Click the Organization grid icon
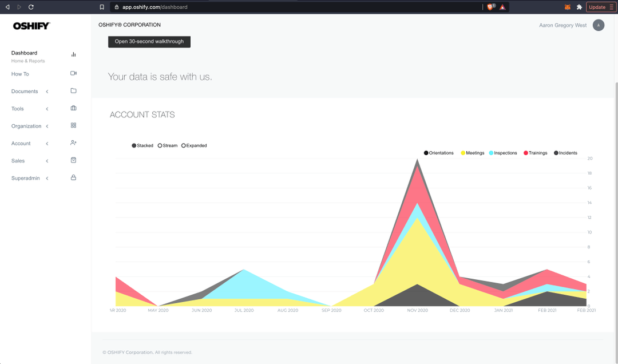 (x=73, y=125)
